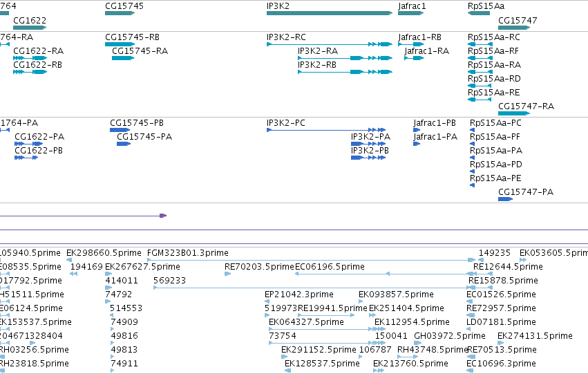Select protein CG15745-PB
The height and width of the screenshot is (374, 588).
[137, 123]
